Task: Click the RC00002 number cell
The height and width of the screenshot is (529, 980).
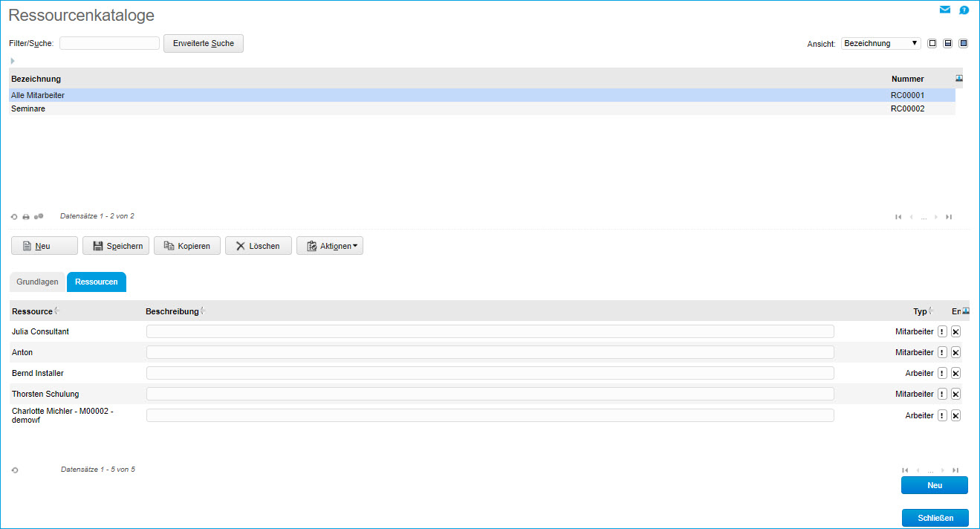Action: [x=907, y=108]
